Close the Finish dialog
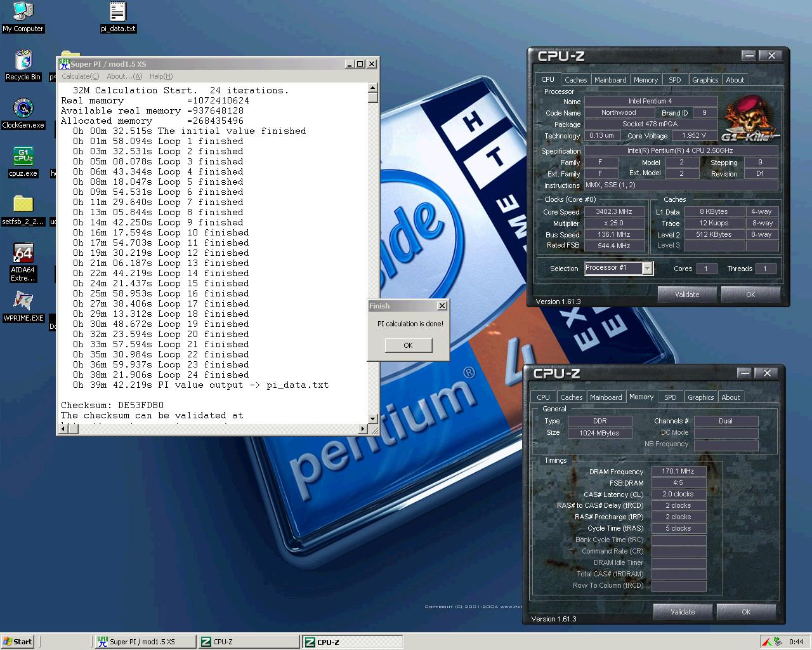The width and height of the screenshot is (812, 650). 442,306
